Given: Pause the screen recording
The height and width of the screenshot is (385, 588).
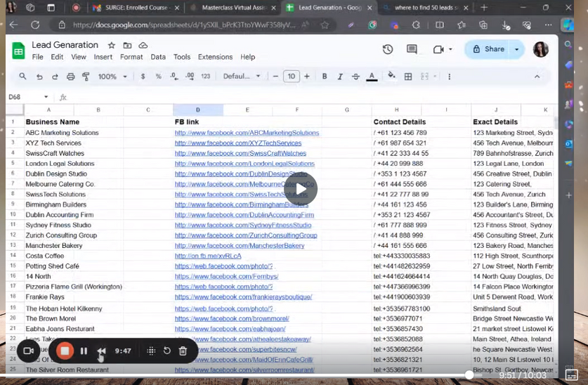Looking at the screenshot, I should (84, 351).
